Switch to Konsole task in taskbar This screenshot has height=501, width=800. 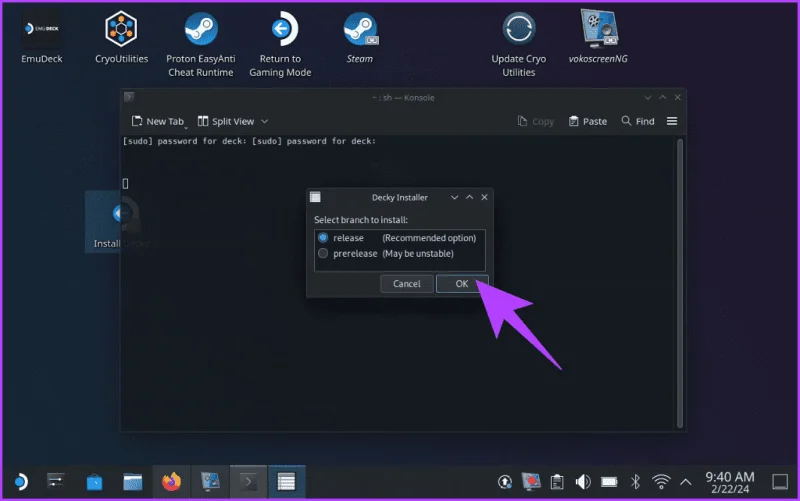(248, 482)
